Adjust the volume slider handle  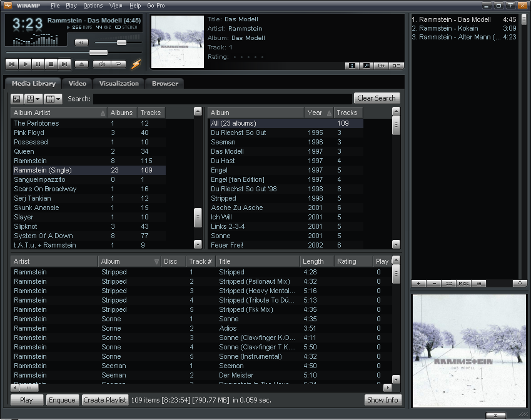click(121, 42)
